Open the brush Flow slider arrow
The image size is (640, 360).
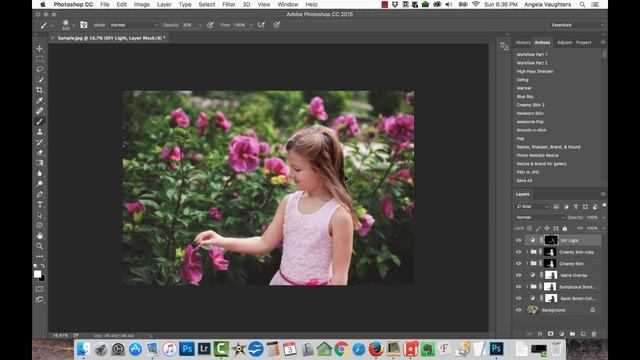[x=251, y=25]
